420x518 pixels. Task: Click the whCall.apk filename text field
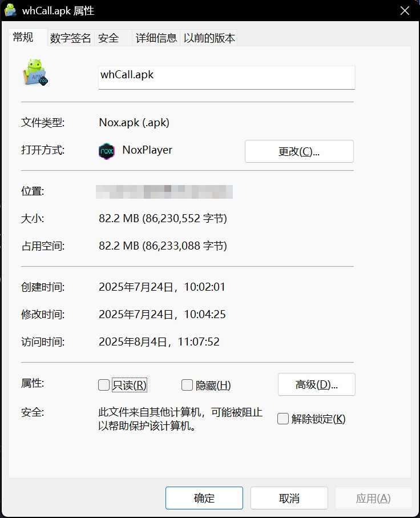pos(227,77)
